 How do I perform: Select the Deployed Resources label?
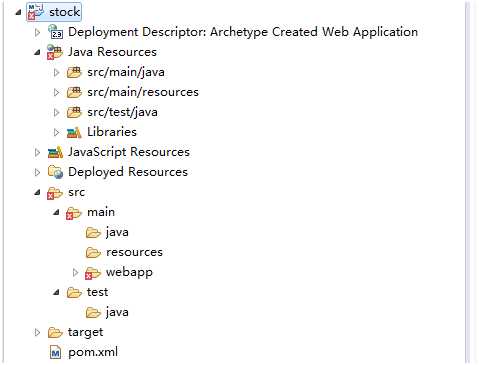[x=128, y=172]
